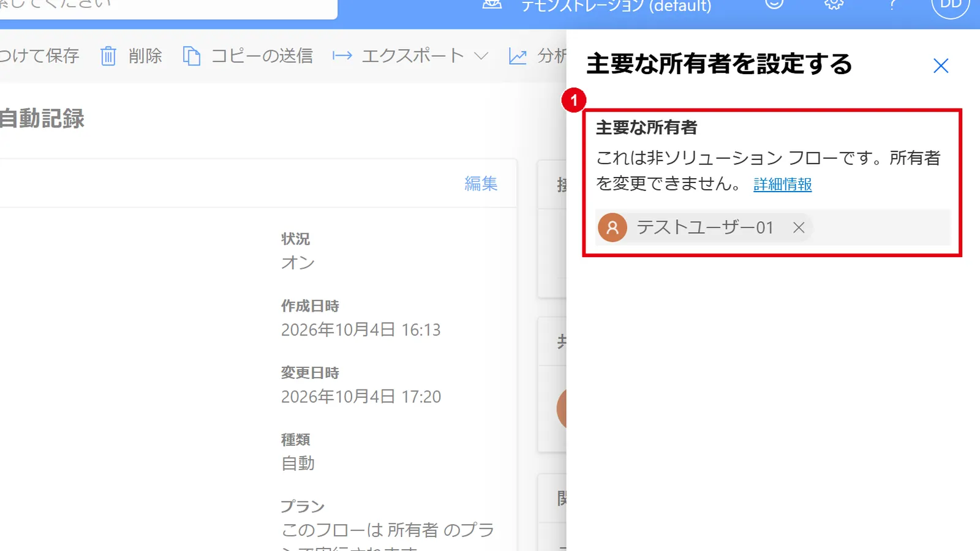Click the 種類 value 自動
Viewport: 980px width, 551px height.
[298, 463]
